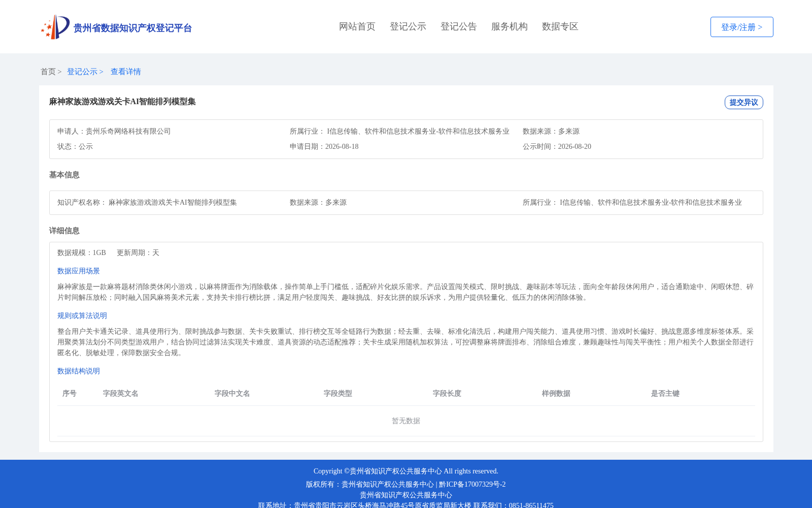Click the 暂无数据 empty table message
The image size is (812, 508).
406,421
